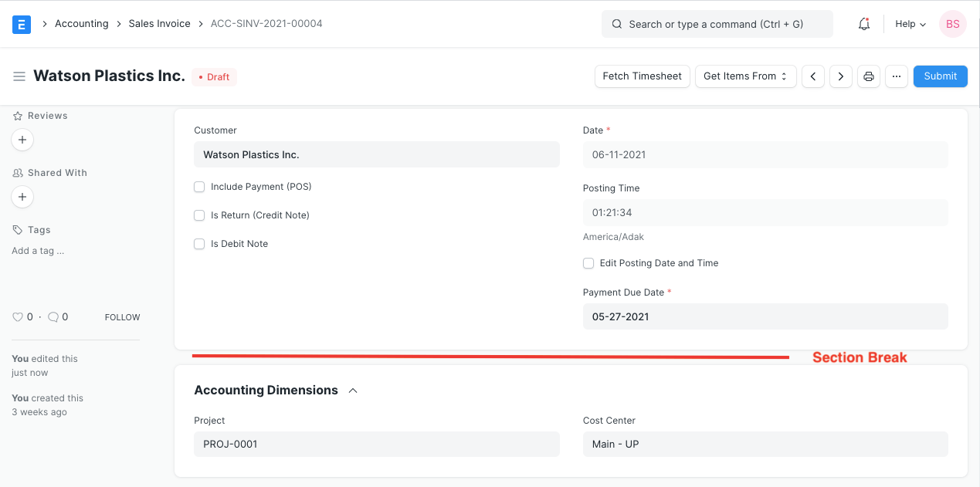Open the Get Items From dropdown
This screenshot has width=980, height=487.
click(x=745, y=76)
